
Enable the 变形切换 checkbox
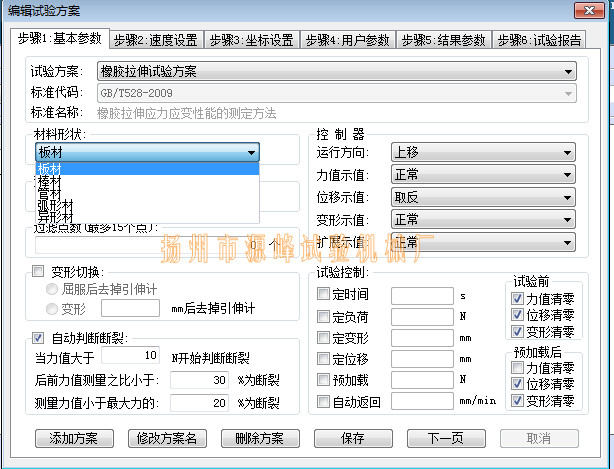(39, 271)
